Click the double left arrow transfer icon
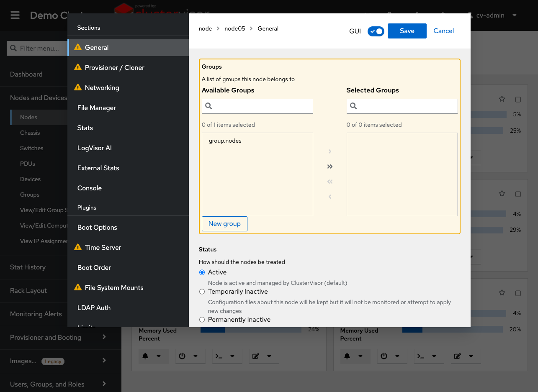 tap(330, 182)
